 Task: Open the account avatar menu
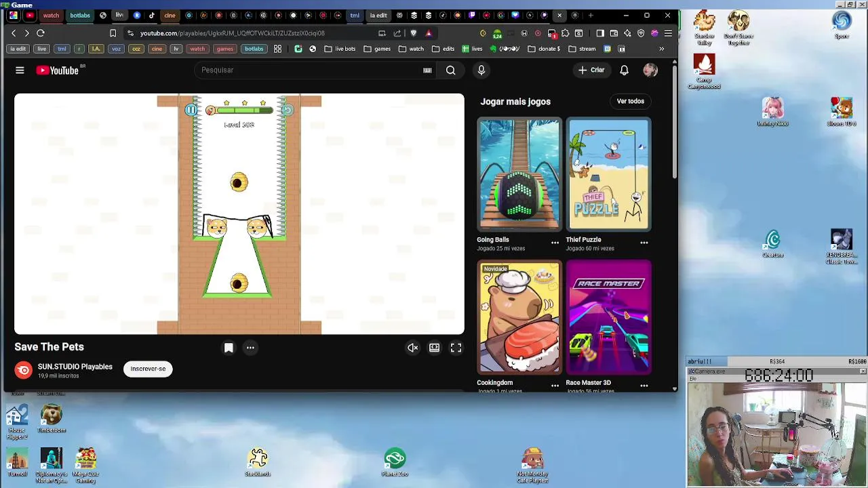pos(650,70)
